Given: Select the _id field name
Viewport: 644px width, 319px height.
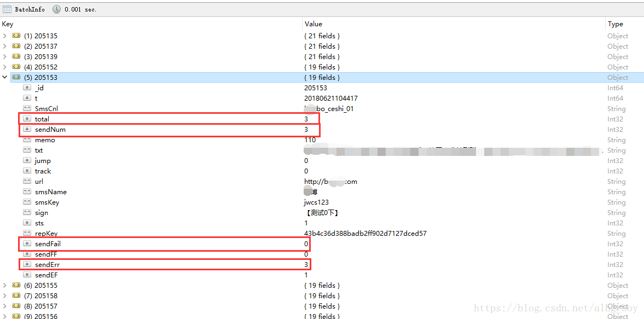Looking at the screenshot, I should click(x=39, y=88).
